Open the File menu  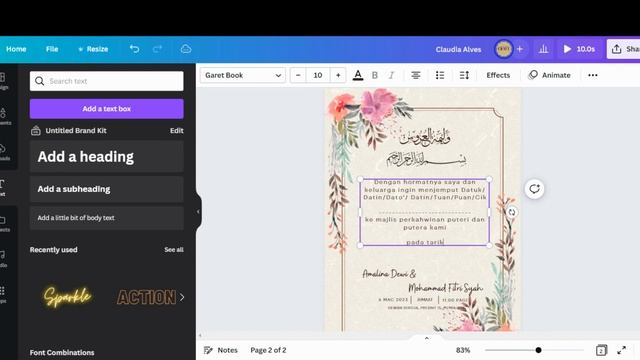click(52, 49)
